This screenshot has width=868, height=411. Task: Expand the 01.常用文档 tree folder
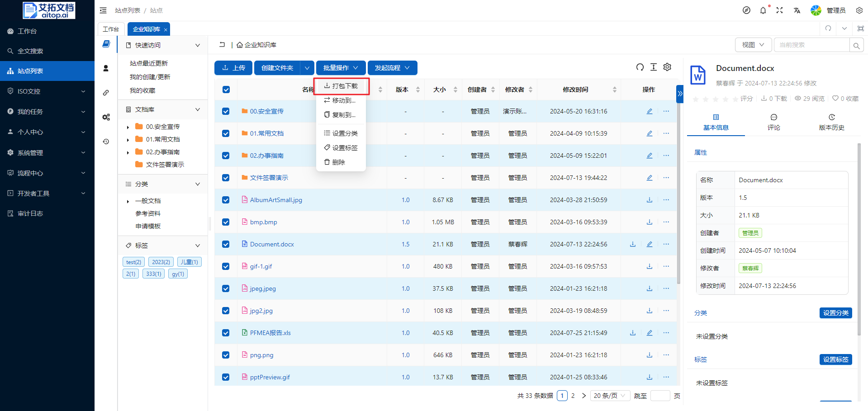(x=128, y=140)
